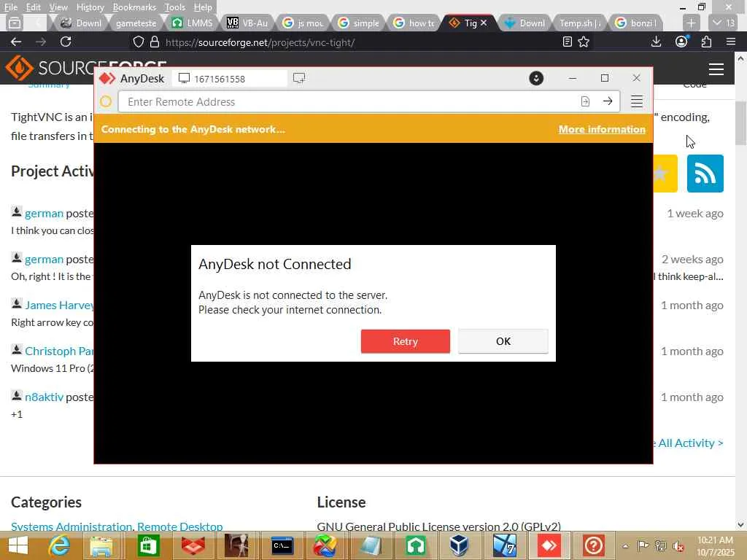Screen dimensions: 747x560
Task: Switch to the VB-Au tab
Action: coord(247,23)
